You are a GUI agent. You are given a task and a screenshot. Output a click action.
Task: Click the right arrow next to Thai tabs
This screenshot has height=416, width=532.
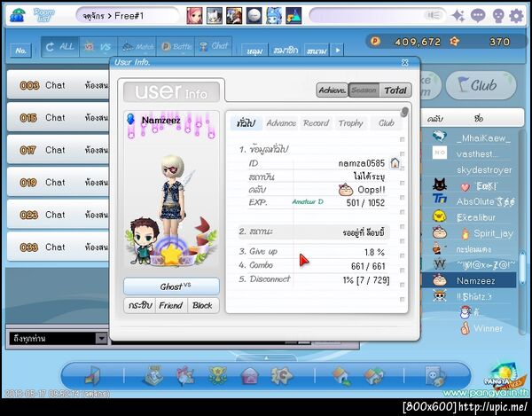338,50
